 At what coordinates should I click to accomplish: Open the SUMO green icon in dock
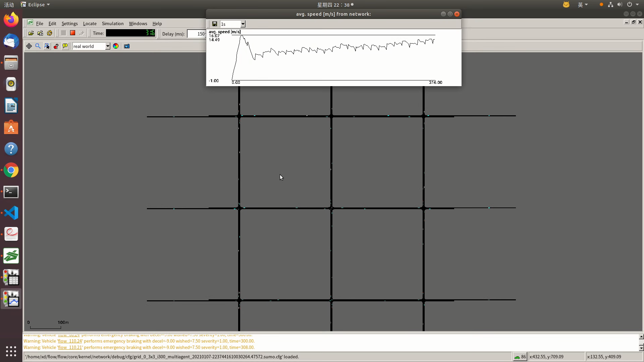11,256
